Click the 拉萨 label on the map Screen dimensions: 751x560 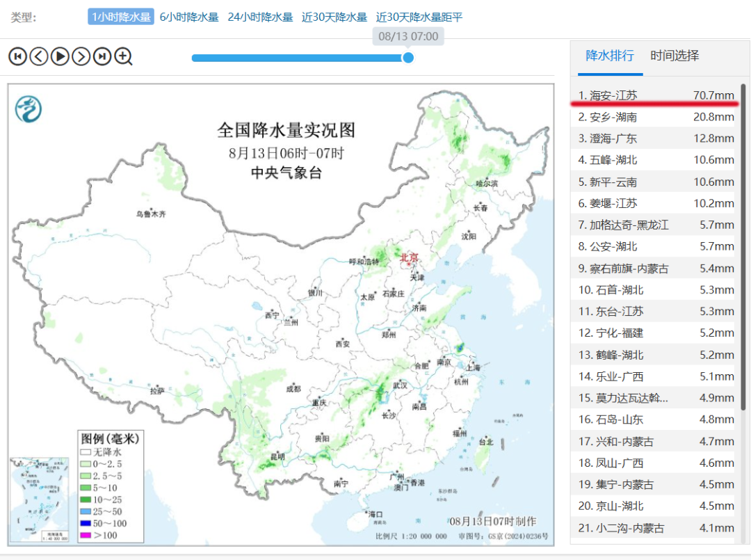tap(157, 391)
